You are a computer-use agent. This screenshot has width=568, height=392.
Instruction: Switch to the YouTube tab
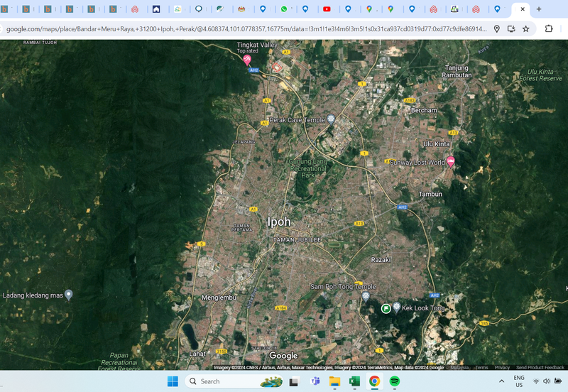pos(327,9)
